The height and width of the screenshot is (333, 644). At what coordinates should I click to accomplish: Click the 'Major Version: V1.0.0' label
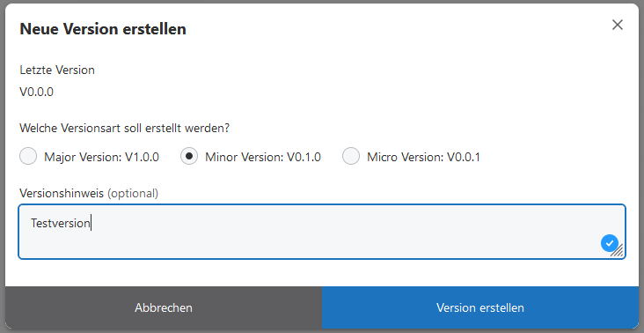101,157
